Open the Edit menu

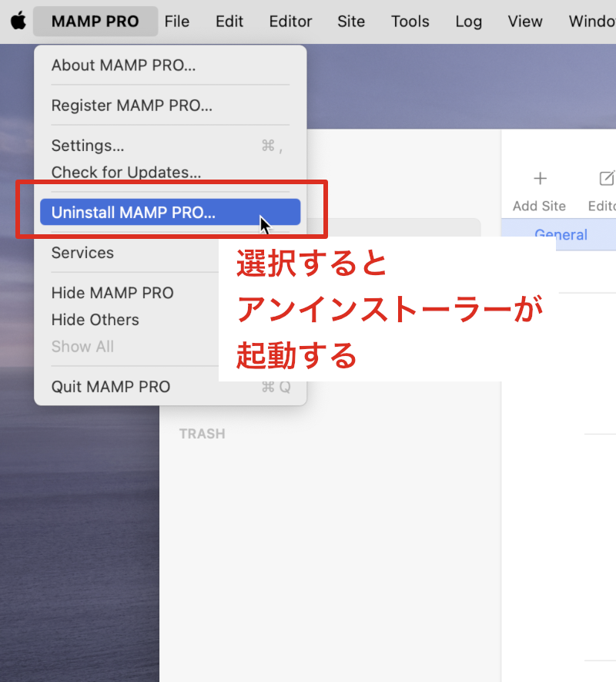pyautogui.click(x=229, y=22)
